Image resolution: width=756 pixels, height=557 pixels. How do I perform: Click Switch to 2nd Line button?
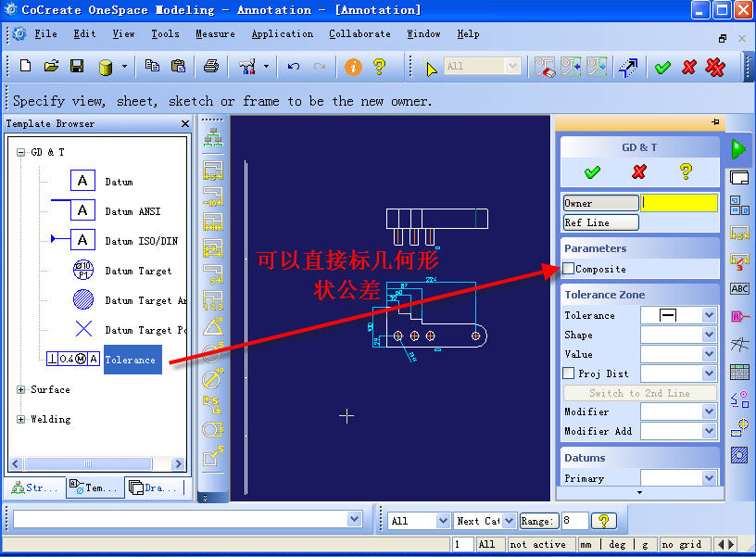pyautogui.click(x=639, y=393)
